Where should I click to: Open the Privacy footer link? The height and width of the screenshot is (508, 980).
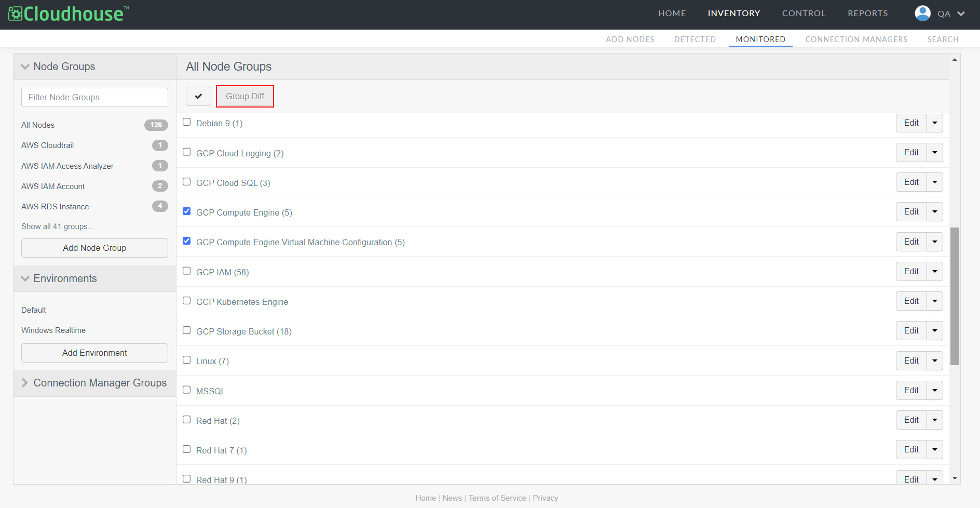(546, 498)
